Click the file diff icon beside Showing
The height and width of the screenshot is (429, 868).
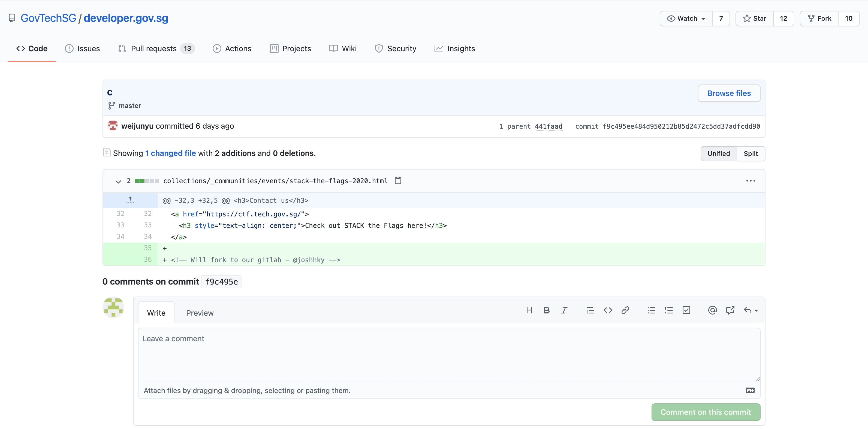coord(107,152)
